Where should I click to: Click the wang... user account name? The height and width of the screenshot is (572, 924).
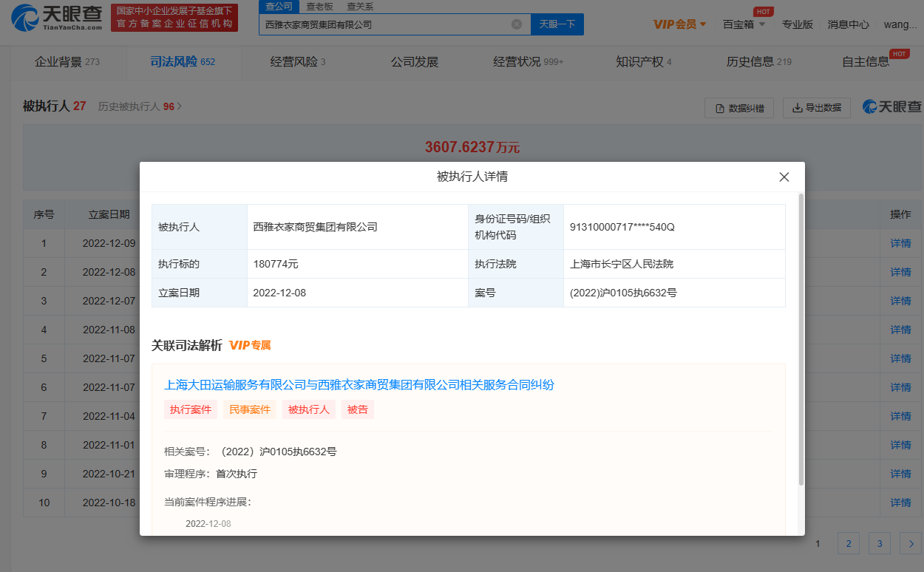tap(901, 24)
